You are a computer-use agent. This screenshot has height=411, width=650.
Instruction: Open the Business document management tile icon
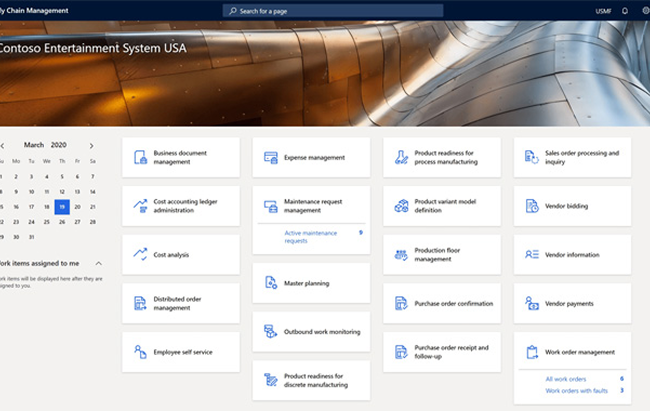141,158
